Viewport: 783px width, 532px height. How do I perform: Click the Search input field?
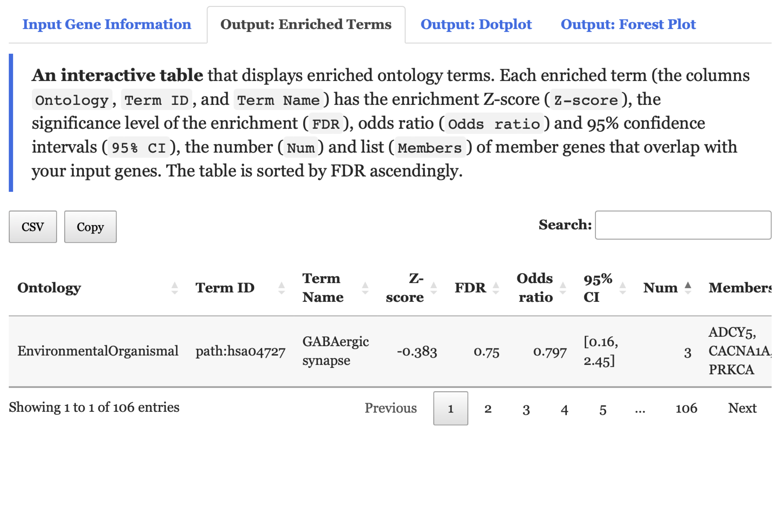click(x=683, y=225)
